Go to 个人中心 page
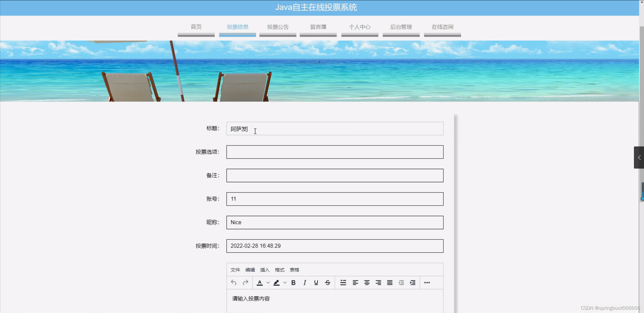644x313 pixels. click(360, 27)
